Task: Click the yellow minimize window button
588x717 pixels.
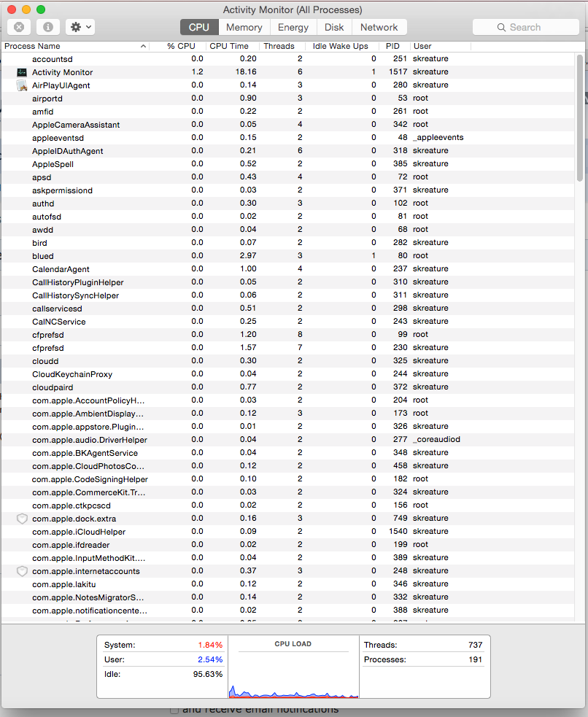Action: [x=26, y=9]
